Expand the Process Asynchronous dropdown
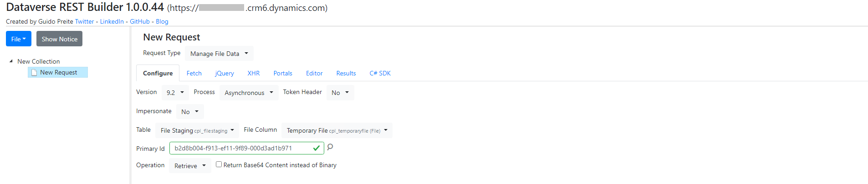This screenshot has height=184, width=868. point(249,93)
